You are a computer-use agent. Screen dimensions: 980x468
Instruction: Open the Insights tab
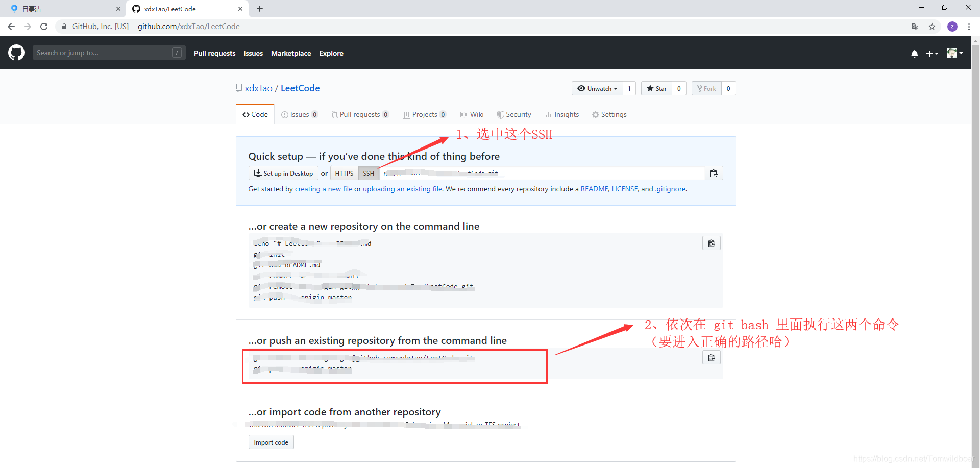point(561,114)
